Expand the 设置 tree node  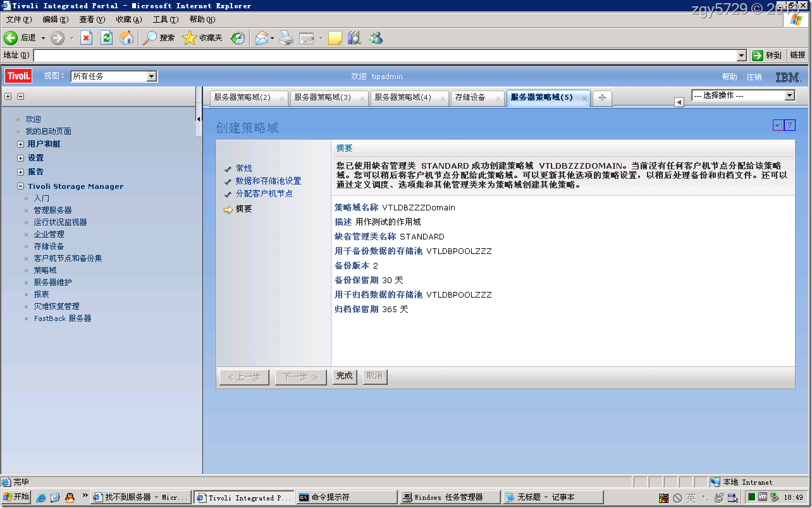21,158
